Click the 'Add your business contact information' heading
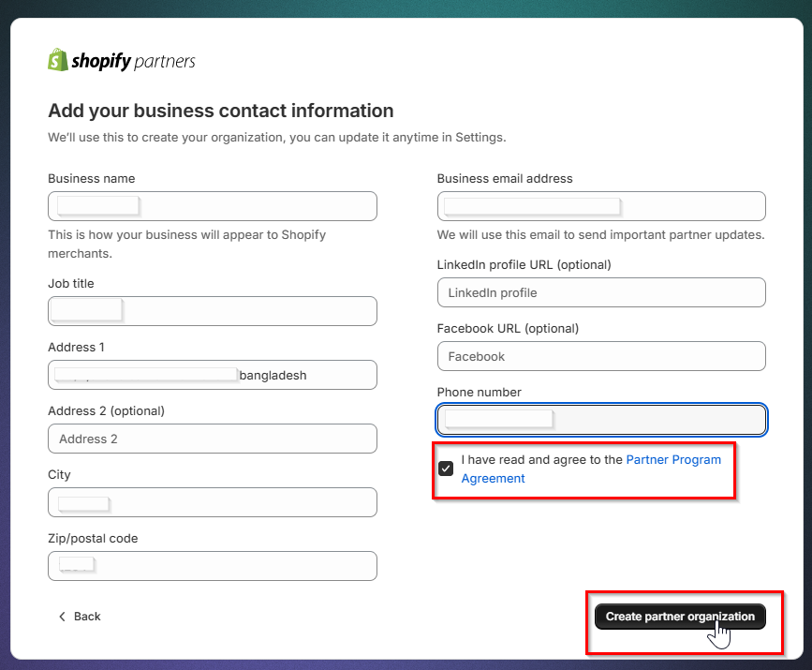812x670 pixels. click(x=220, y=111)
